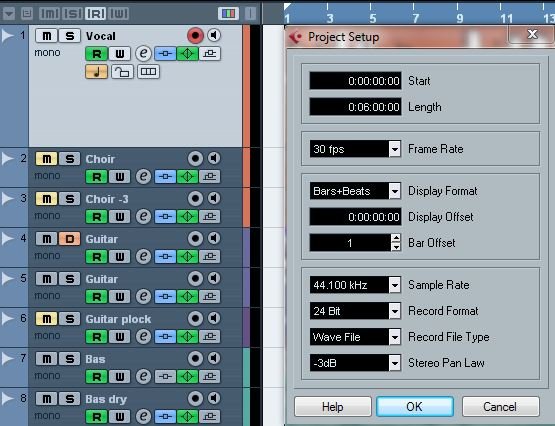Click the sends state icon on Vocal
555x426 pixels.
coord(210,54)
